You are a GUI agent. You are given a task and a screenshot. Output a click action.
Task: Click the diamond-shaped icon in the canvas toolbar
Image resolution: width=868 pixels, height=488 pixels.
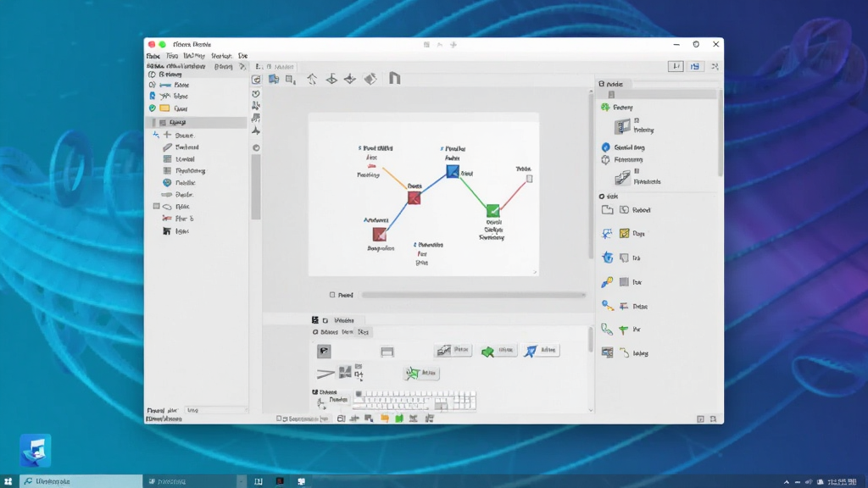[x=370, y=79]
